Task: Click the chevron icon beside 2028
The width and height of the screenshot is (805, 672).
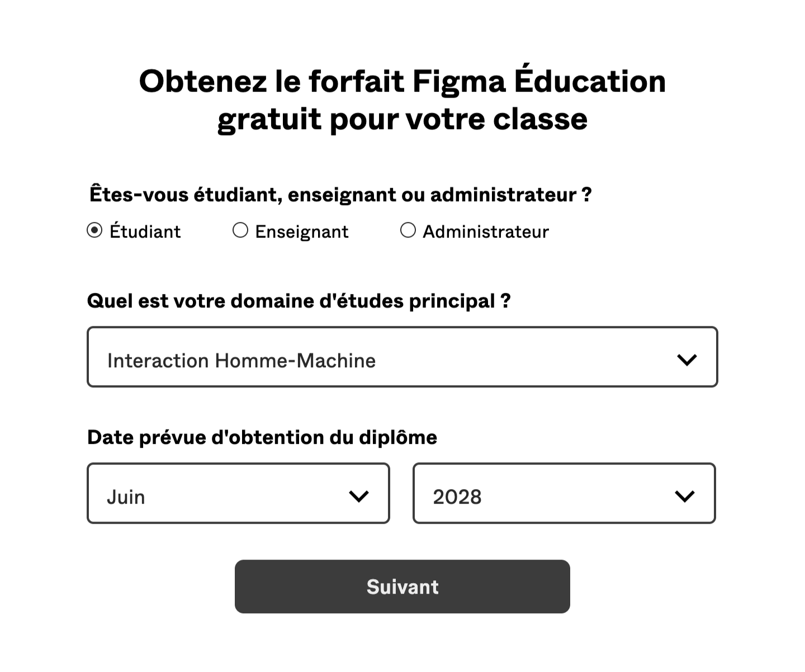Action: [x=684, y=496]
